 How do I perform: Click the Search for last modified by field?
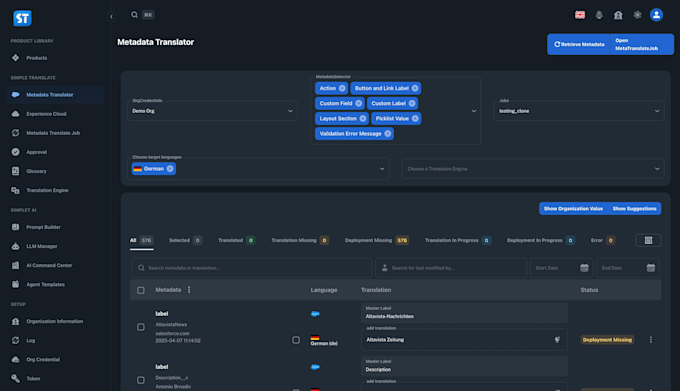451,268
